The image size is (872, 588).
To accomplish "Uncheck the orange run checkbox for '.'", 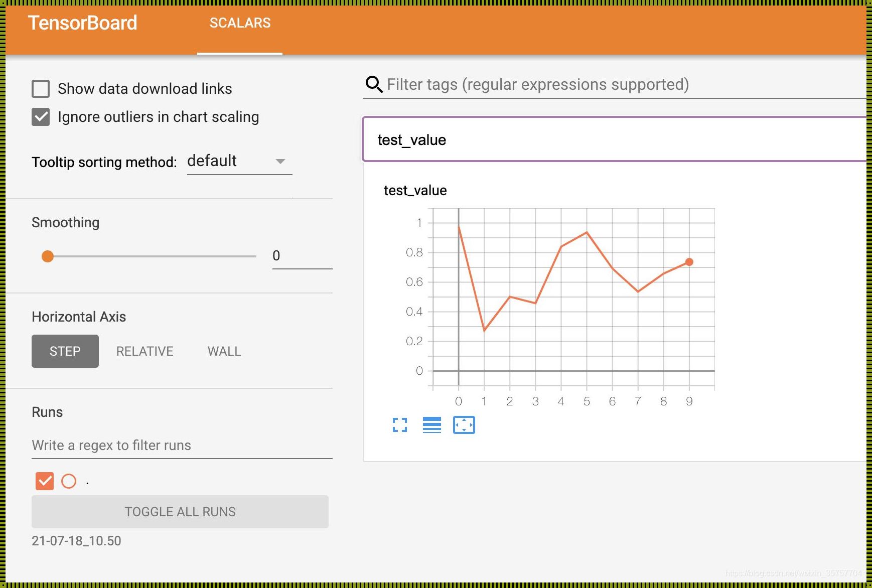I will 45,481.
